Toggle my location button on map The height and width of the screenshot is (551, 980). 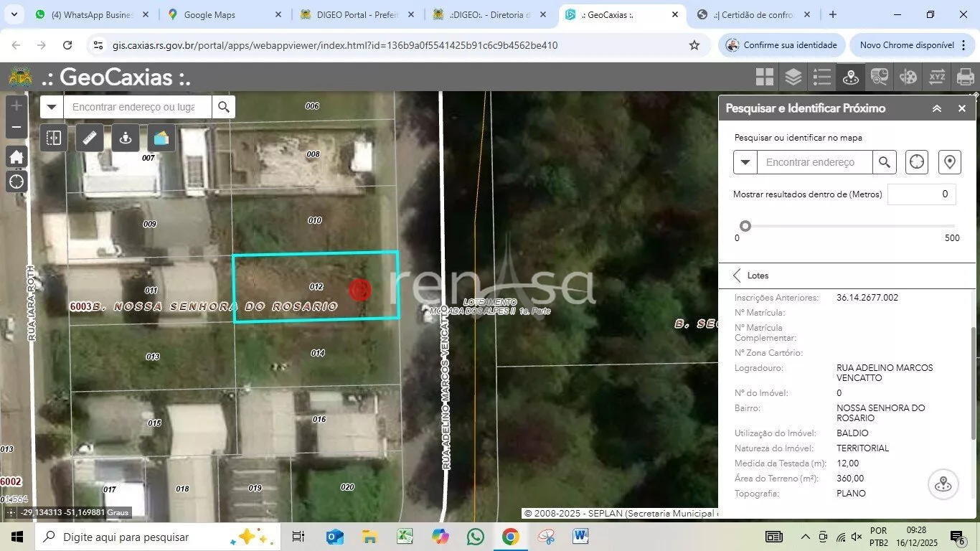pos(17,182)
